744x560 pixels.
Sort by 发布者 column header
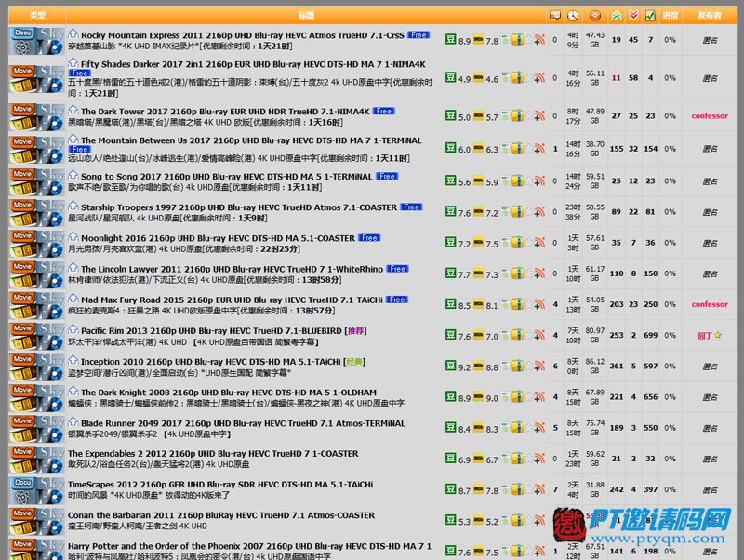point(710,15)
